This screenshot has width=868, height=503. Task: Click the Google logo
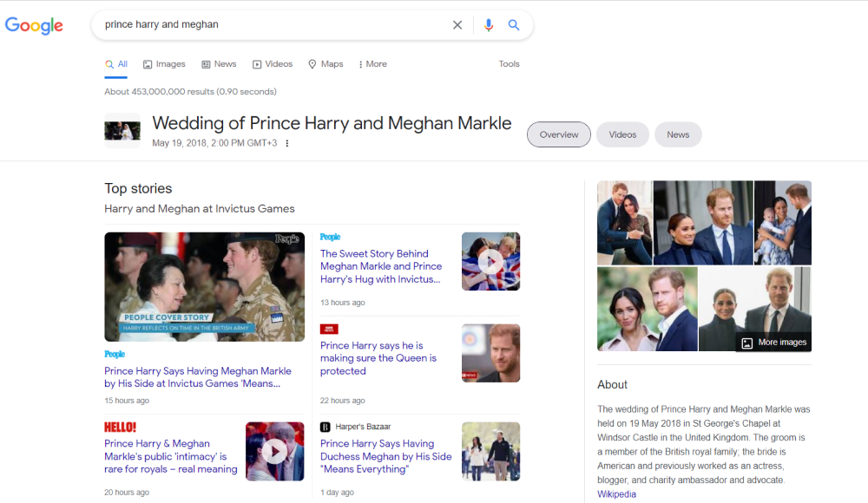tap(34, 25)
